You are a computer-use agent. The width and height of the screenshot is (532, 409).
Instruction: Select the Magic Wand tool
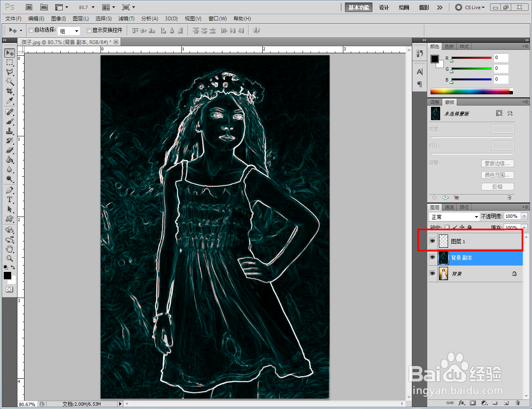point(10,81)
